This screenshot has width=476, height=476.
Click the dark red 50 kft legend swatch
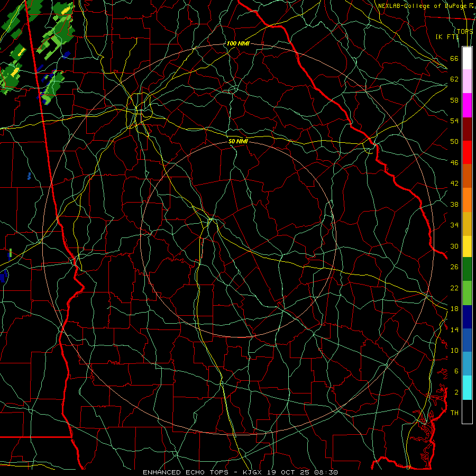point(467,129)
